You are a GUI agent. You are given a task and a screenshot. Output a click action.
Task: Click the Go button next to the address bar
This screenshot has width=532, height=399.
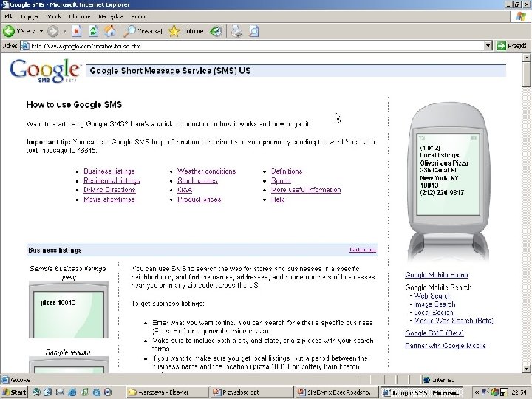click(511, 46)
